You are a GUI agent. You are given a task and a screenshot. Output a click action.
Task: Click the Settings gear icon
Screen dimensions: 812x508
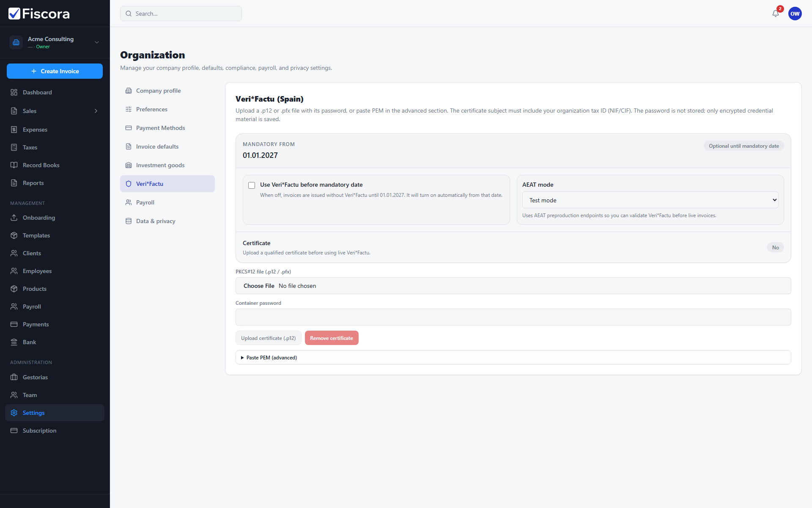click(x=14, y=413)
